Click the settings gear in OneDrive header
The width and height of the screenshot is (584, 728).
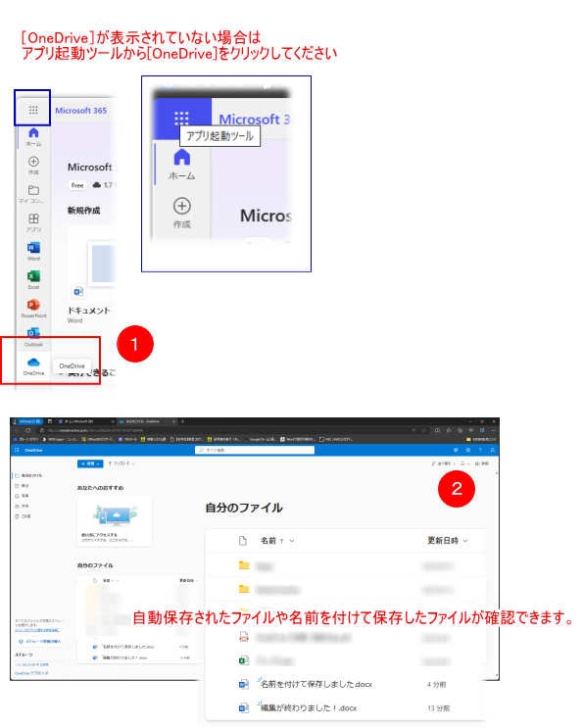click(468, 450)
